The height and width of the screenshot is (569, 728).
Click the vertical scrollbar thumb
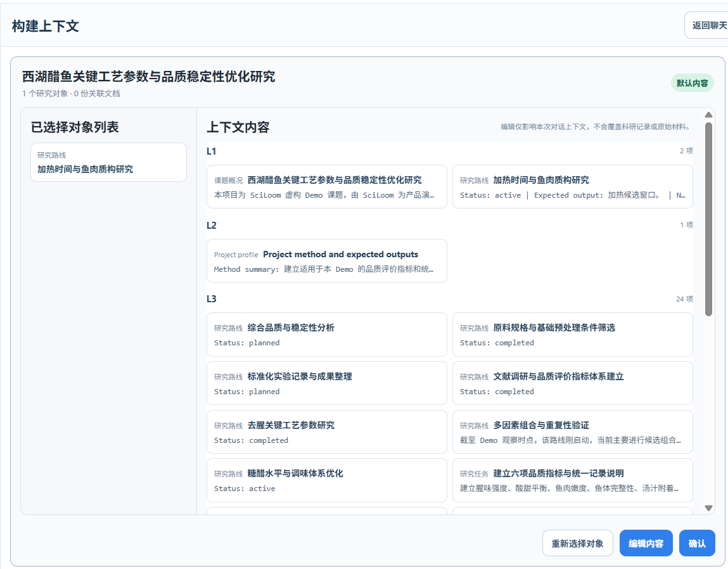coord(708,219)
